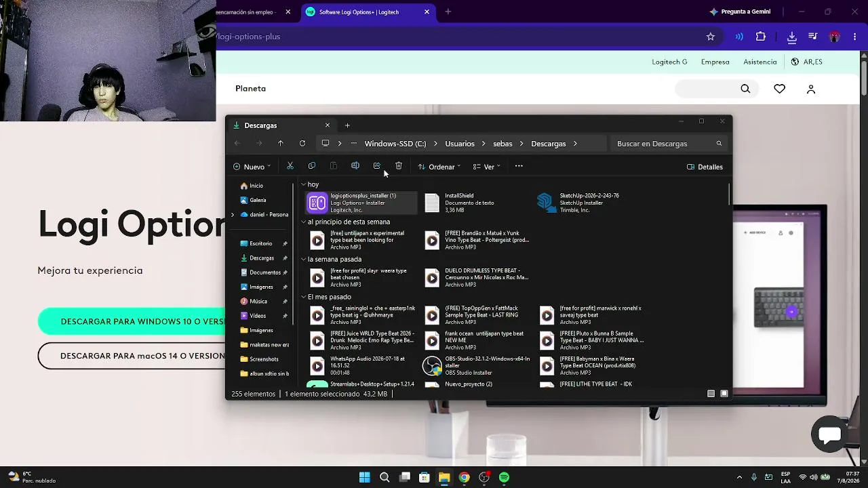
Task: Open the Logitech G link
Action: click(669, 62)
